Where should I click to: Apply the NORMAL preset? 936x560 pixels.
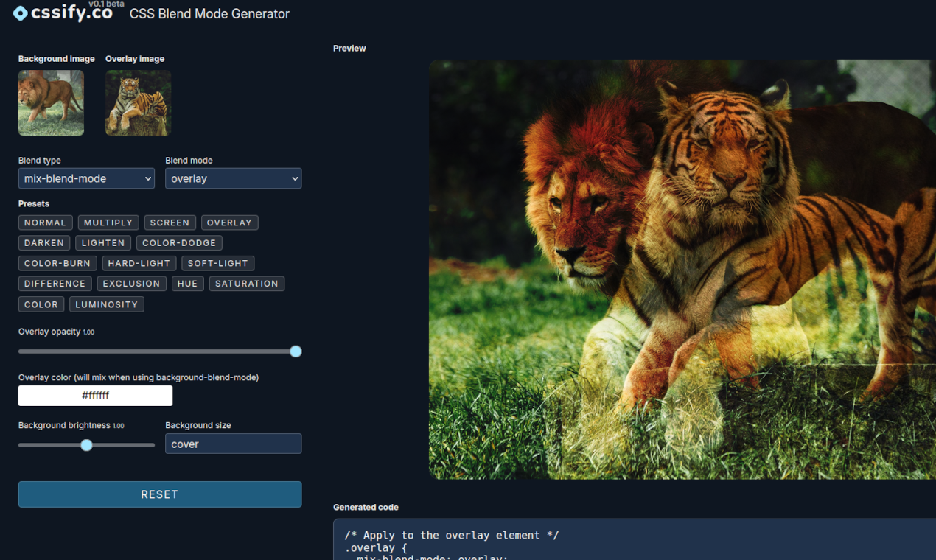coord(45,223)
